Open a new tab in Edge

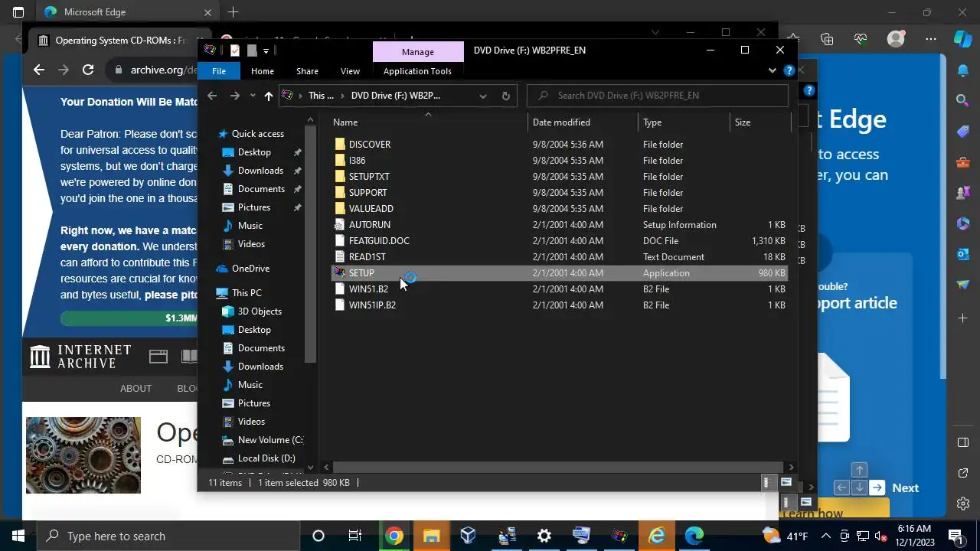tap(233, 12)
